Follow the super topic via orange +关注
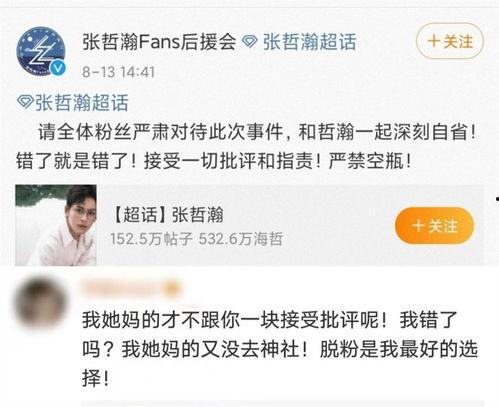Image resolution: width=499 pixels, height=407 pixels. click(x=434, y=226)
